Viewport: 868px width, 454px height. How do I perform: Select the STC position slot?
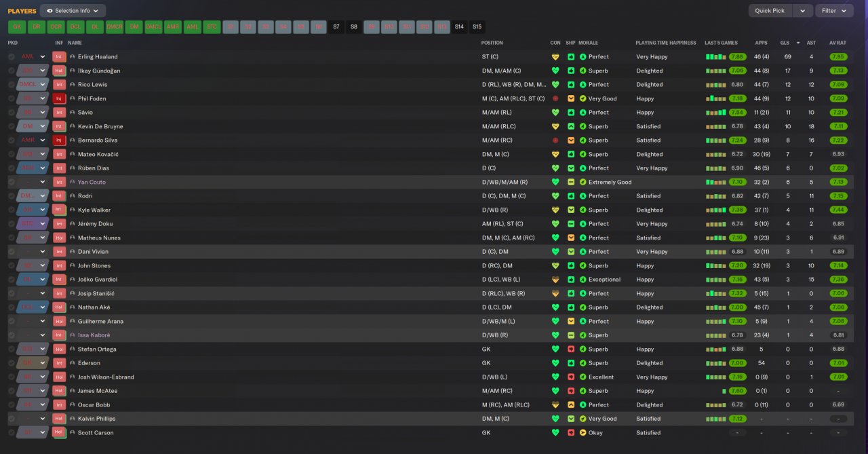212,27
